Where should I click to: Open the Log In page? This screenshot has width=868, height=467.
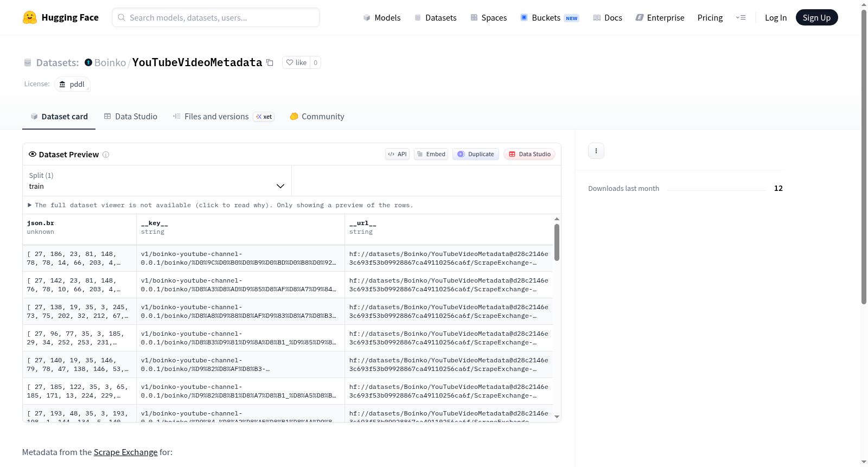click(776, 17)
